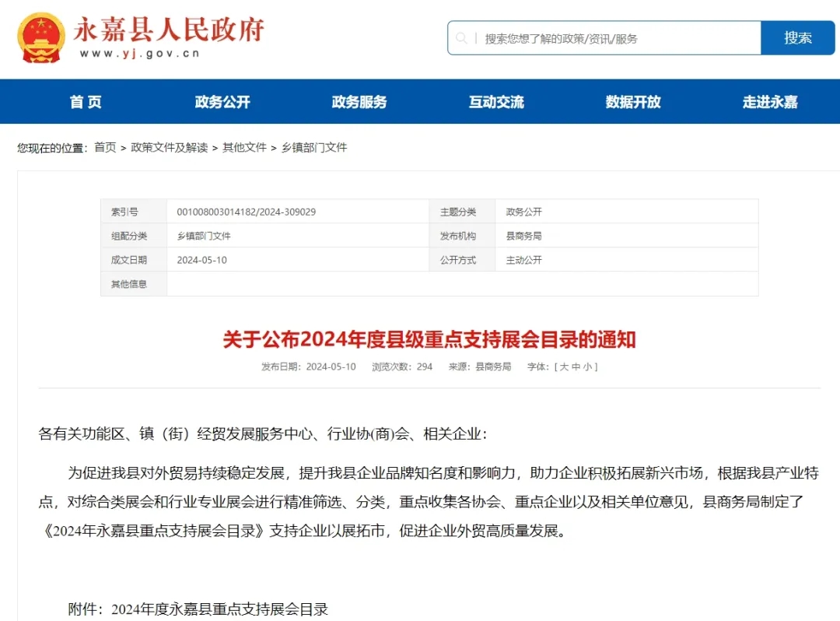The width and height of the screenshot is (840, 621).
Task: Click the 附件 attachment line text
Action: pyautogui.click(x=198, y=609)
